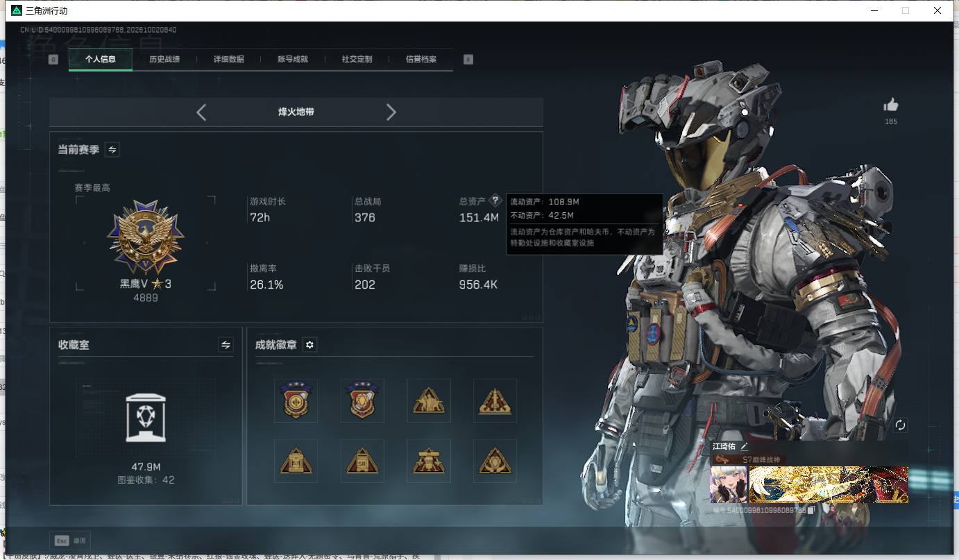This screenshot has width=959, height=560.
Task: Click the 游戏时长 value 72h
Action: pyautogui.click(x=260, y=218)
